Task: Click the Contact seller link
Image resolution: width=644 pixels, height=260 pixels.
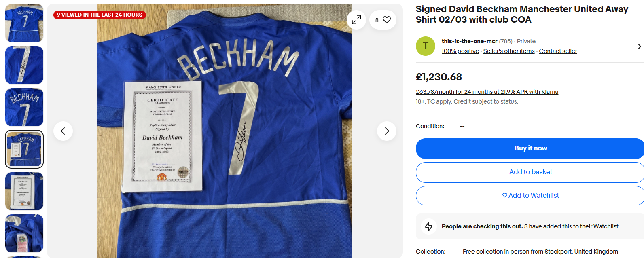Action: point(558,51)
